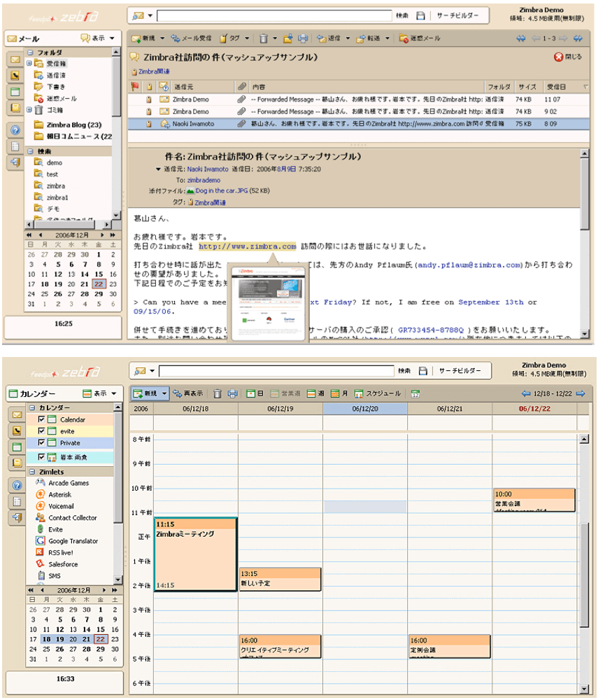This screenshot has height=700, width=598.
Task: Click next week arrow beside 12/18 - 12/22
Action: tap(581, 393)
